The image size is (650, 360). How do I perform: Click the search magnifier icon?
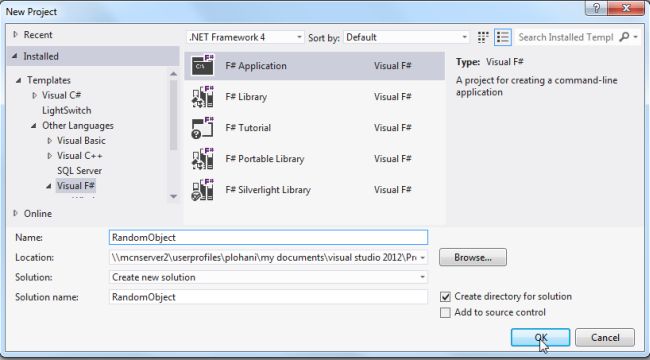[624, 37]
